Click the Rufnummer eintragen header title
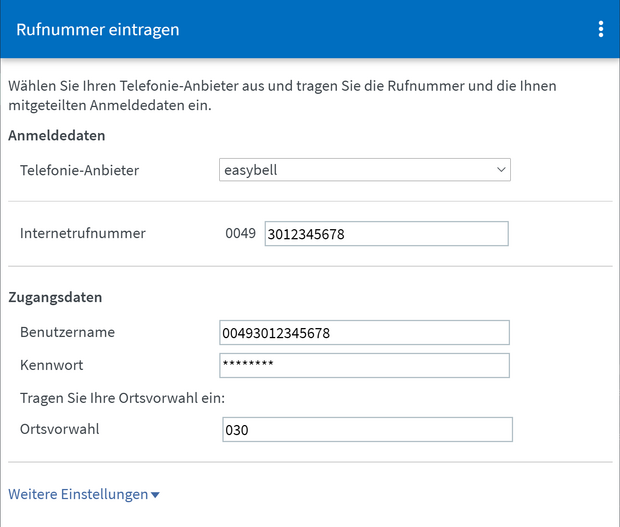The width and height of the screenshot is (620, 527). [98, 29]
